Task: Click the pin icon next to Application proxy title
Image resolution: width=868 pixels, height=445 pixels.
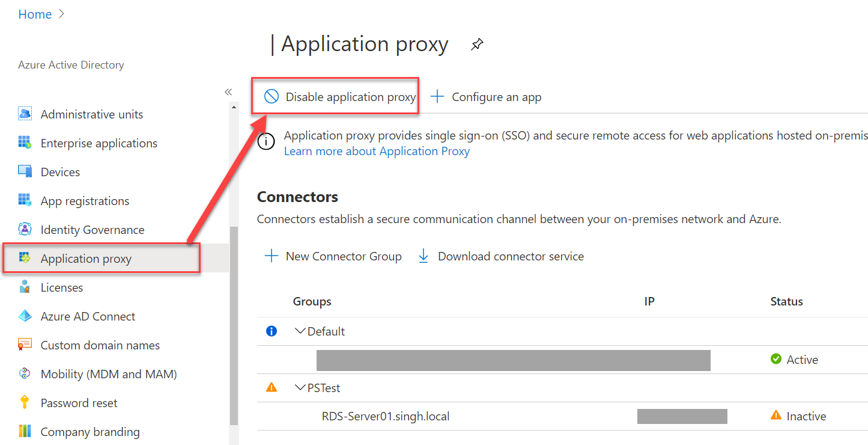Action: 477,44
